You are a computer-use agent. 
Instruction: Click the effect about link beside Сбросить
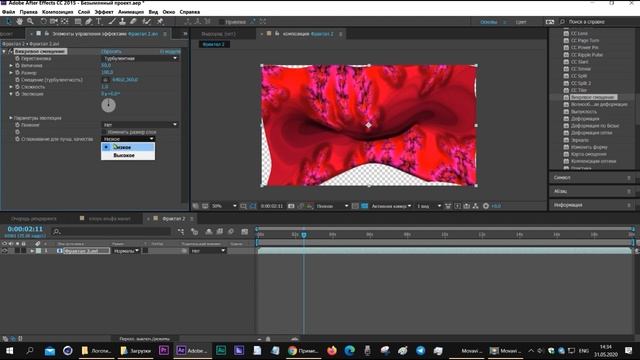point(170,51)
